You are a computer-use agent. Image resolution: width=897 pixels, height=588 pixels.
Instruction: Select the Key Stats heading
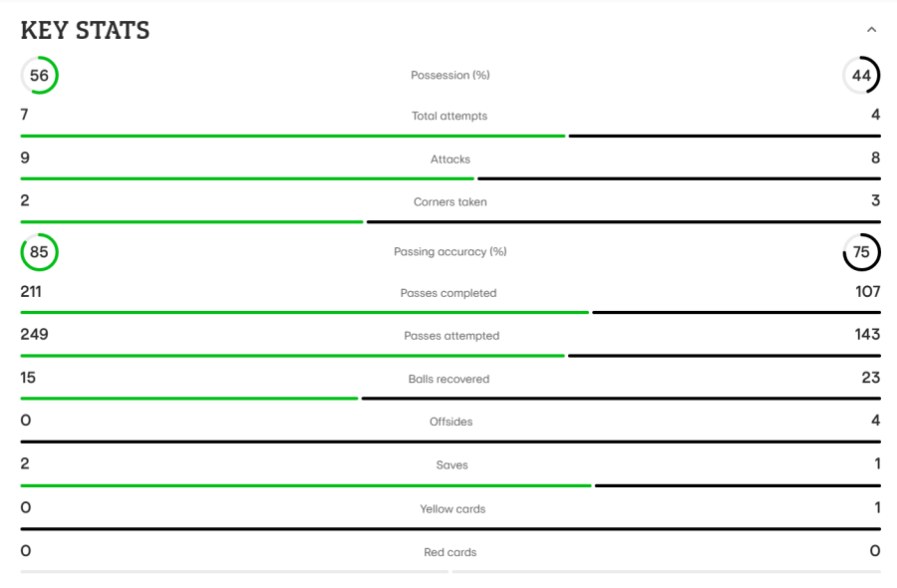click(x=86, y=30)
